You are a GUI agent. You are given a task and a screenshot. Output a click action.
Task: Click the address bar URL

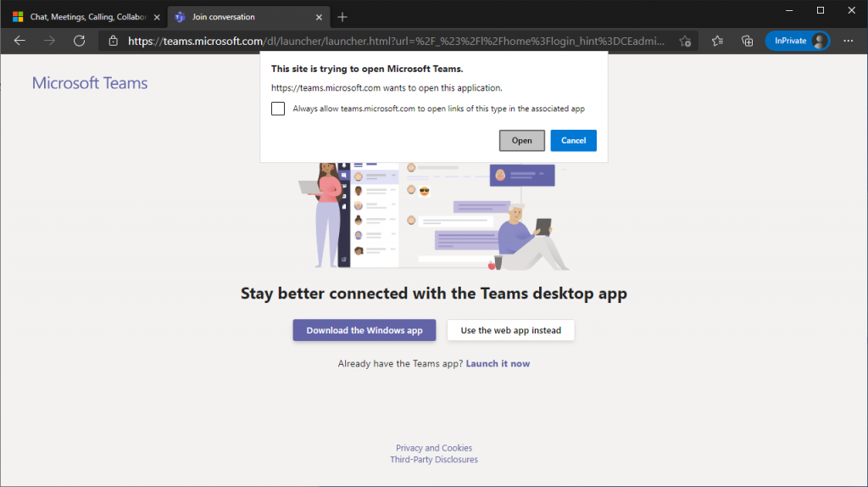coord(396,41)
